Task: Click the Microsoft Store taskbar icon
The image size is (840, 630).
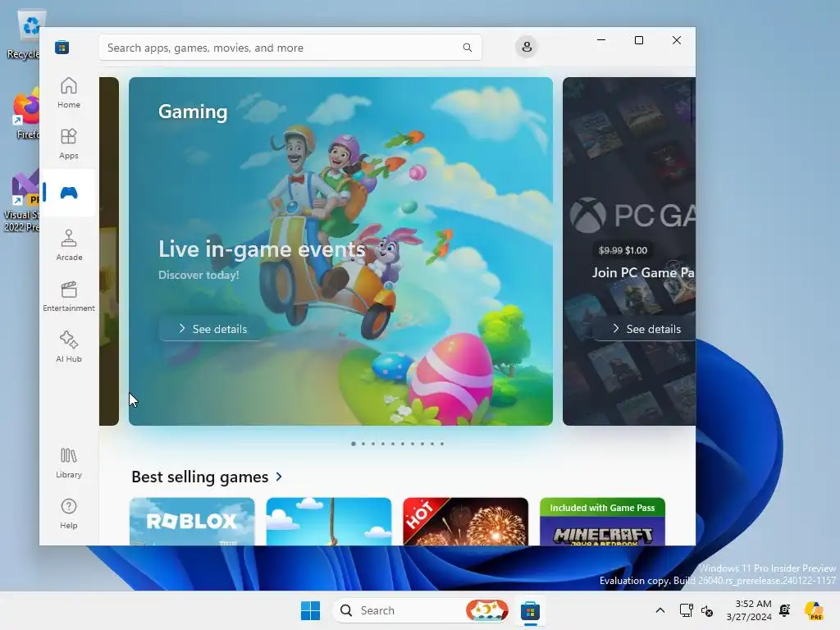Action: click(x=530, y=610)
